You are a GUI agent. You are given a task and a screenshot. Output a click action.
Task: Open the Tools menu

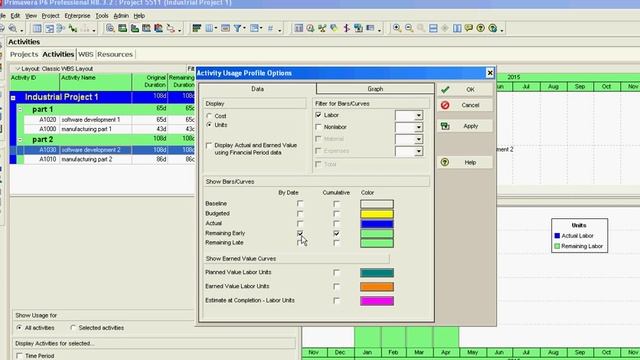tap(102, 16)
